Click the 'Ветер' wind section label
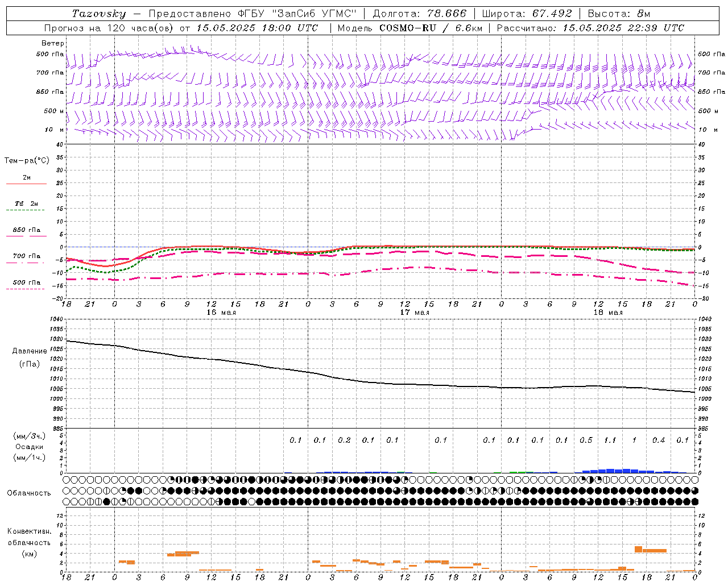 [53, 43]
